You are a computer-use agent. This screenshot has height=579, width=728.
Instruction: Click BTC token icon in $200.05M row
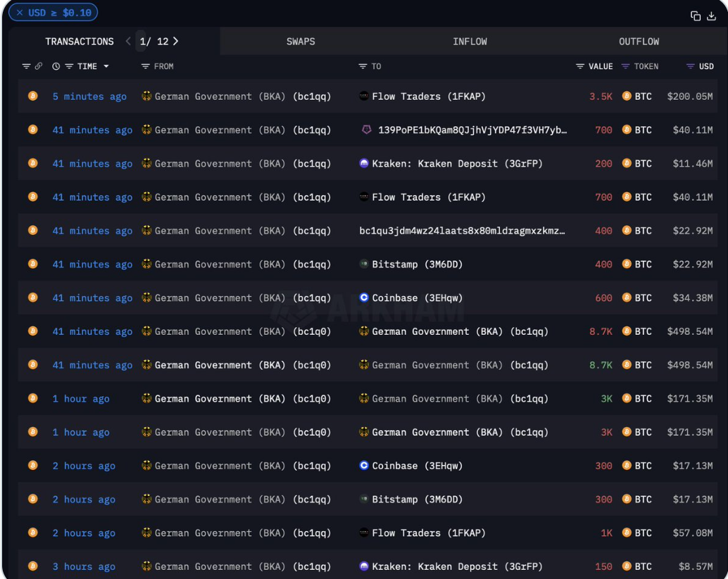tap(627, 96)
